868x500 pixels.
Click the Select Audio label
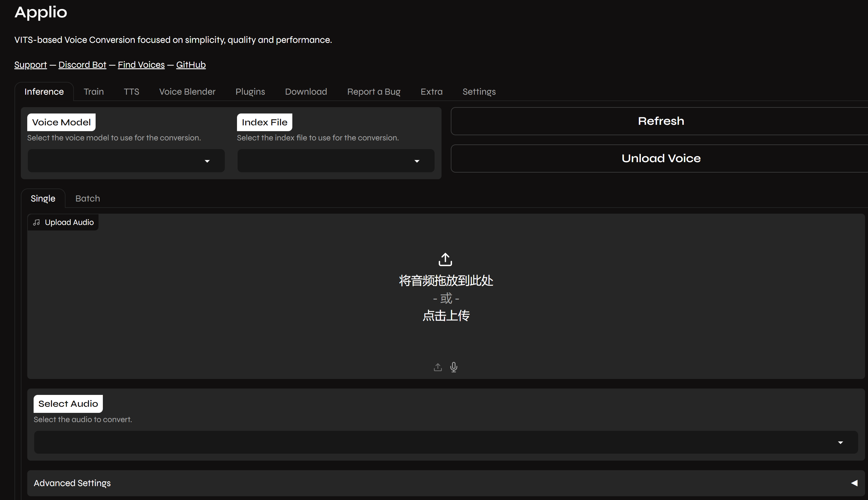point(68,404)
